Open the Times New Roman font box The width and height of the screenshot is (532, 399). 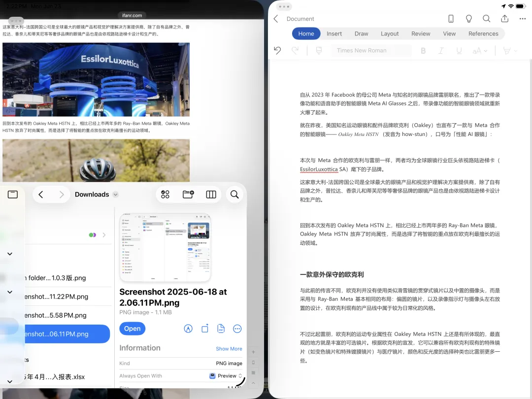click(373, 50)
